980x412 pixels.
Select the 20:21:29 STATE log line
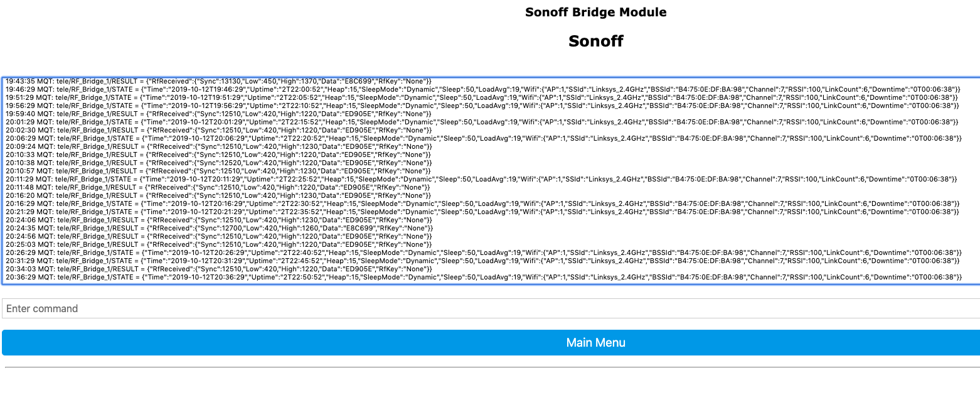(482, 212)
